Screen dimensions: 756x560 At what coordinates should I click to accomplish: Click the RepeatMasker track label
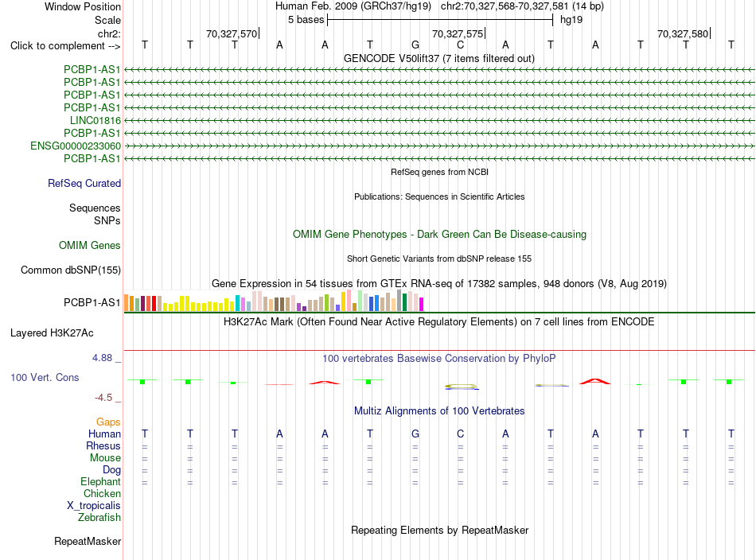pos(88,541)
